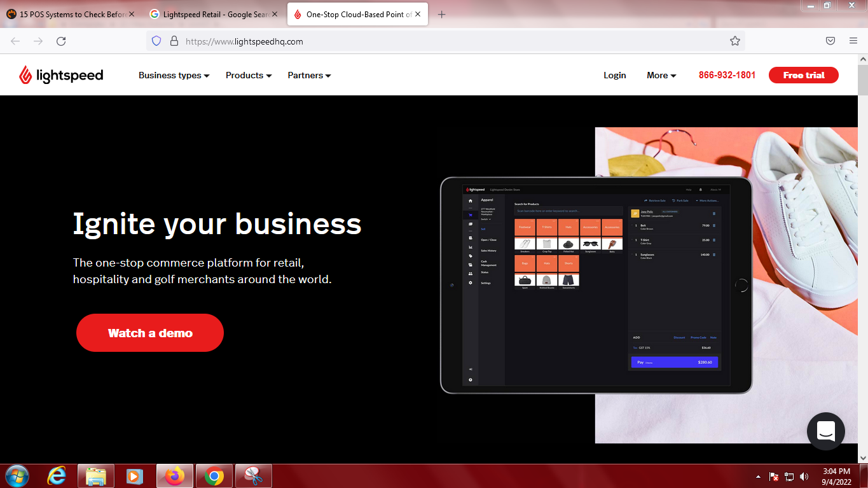This screenshot has width=868, height=488.
Task: Expand the Products menu
Action: pyautogui.click(x=249, y=75)
